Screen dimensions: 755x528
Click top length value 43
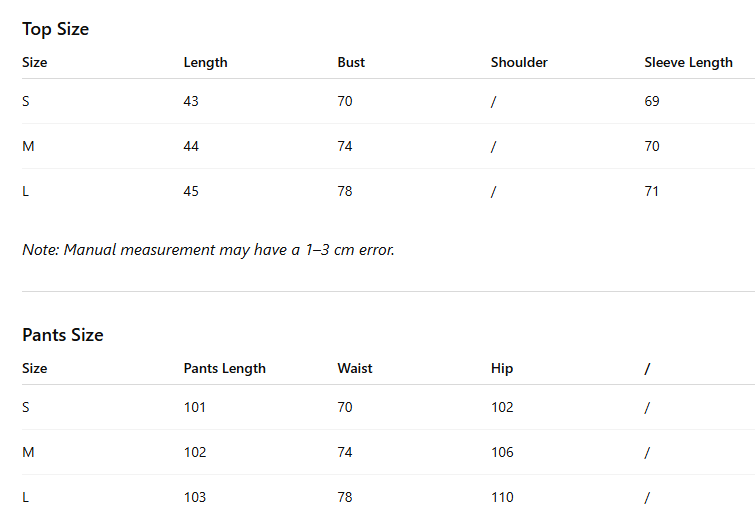tap(191, 101)
